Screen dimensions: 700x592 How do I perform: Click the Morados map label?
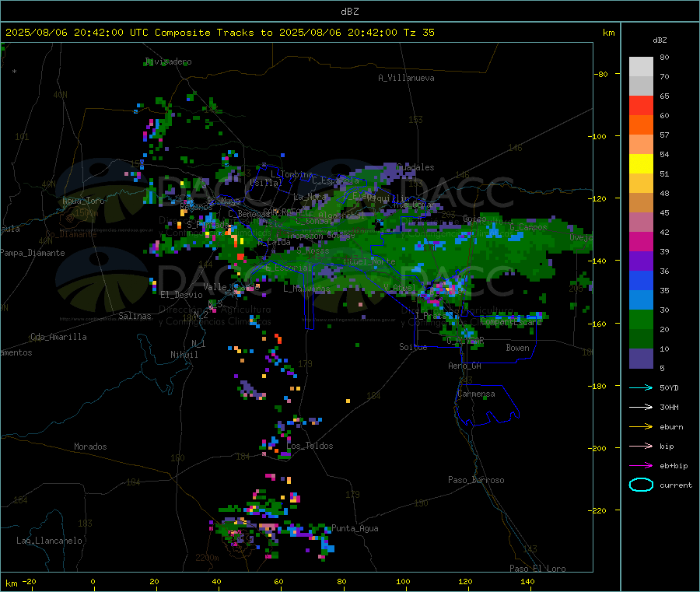pyautogui.click(x=90, y=447)
